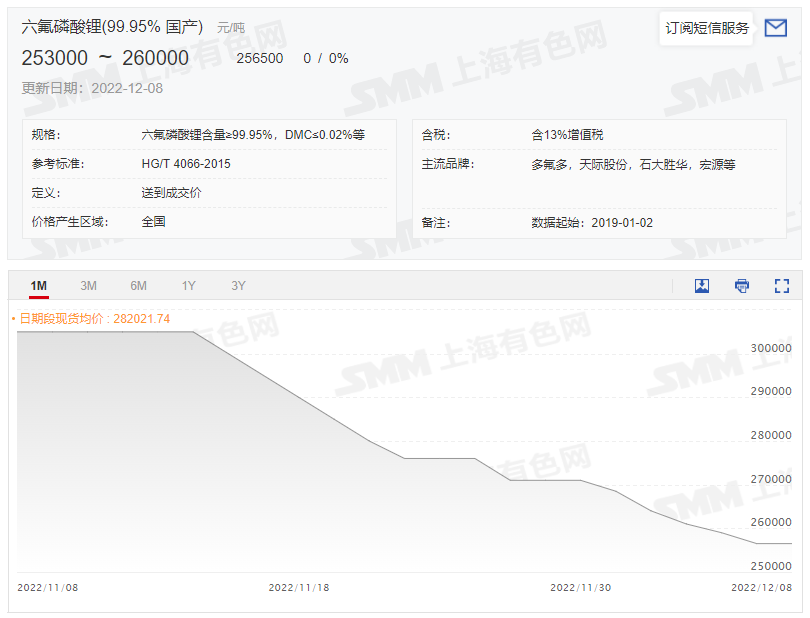810x618 pixels.
Task: Click the 订阅短信服务 button
Action: click(706, 28)
